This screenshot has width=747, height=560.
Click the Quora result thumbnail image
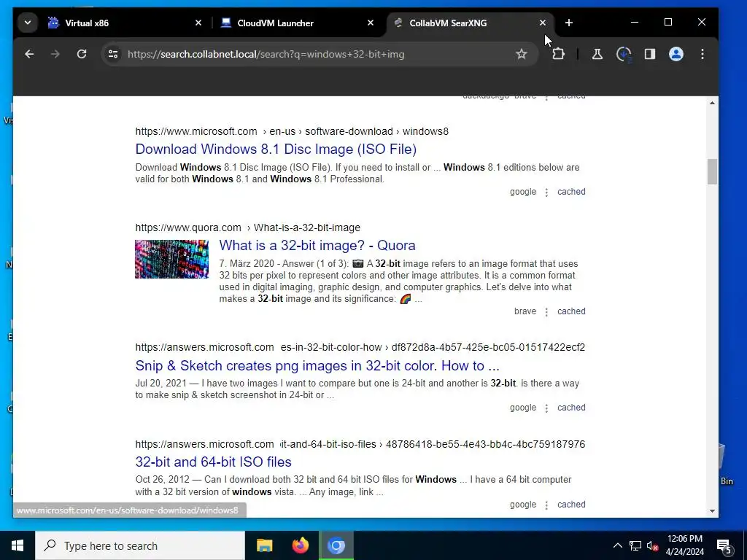(x=171, y=259)
